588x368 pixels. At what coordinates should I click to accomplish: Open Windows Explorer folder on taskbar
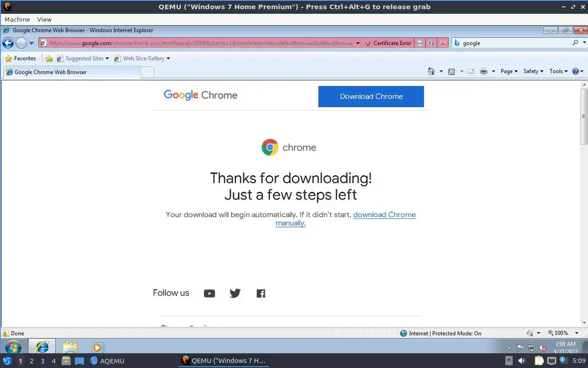(x=70, y=347)
